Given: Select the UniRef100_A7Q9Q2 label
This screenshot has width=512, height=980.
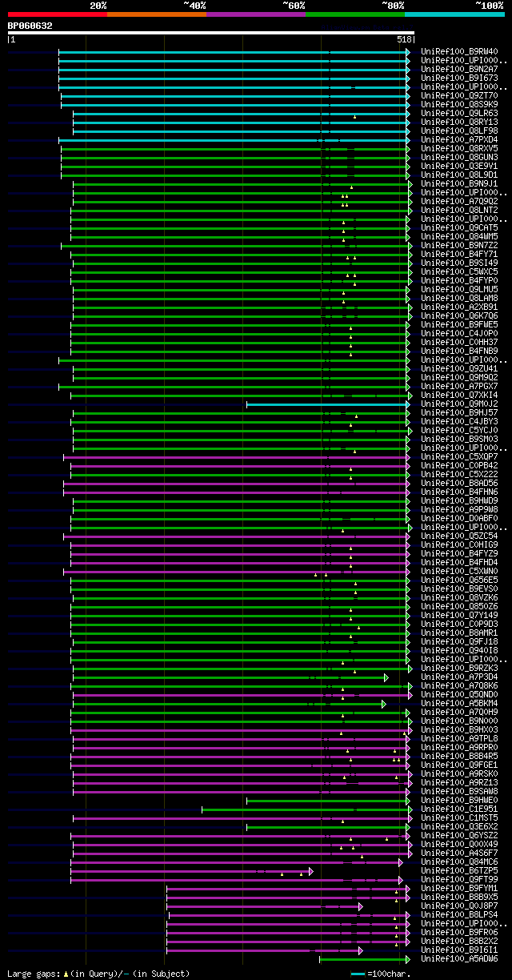Looking at the screenshot, I should [459, 202].
